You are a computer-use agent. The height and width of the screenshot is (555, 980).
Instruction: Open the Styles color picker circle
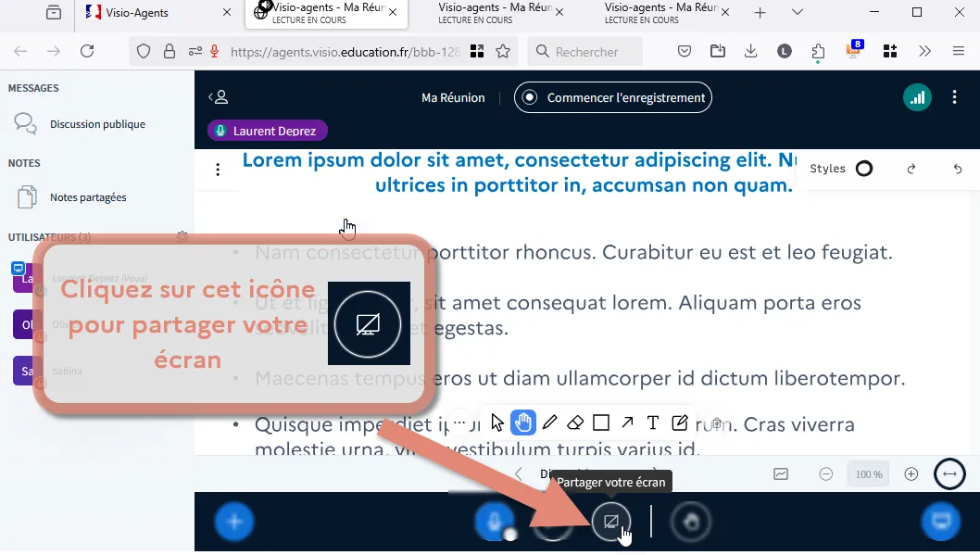(863, 169)
